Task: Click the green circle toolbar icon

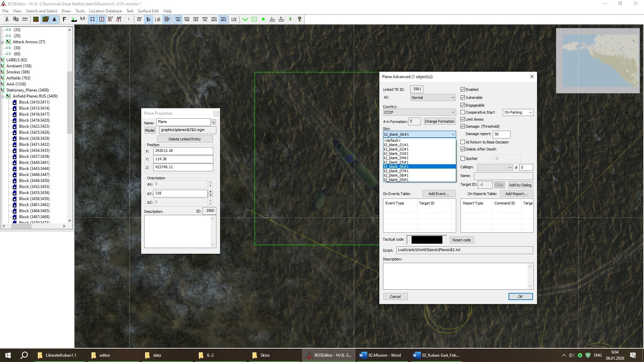Action: pyautogui.click(x=263, y=19)
